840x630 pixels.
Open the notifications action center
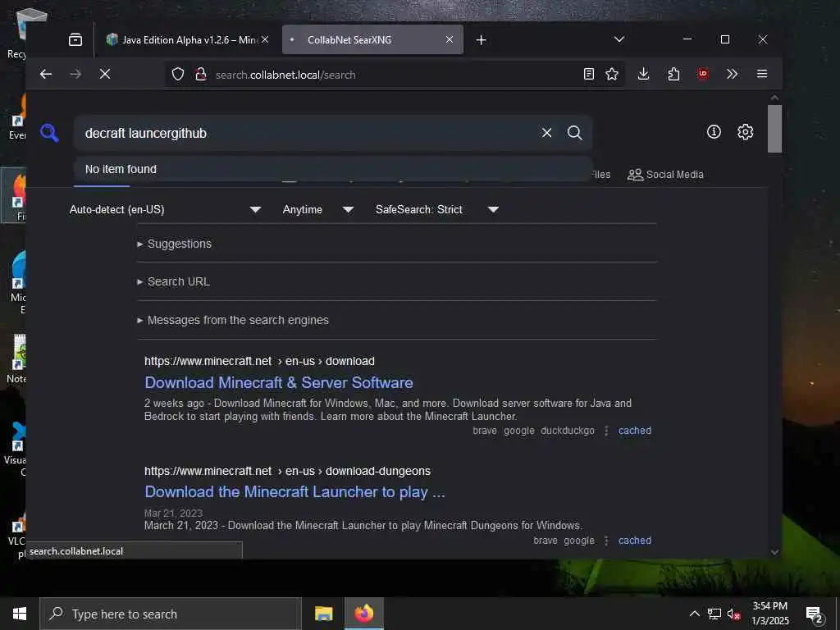(815, 614)
